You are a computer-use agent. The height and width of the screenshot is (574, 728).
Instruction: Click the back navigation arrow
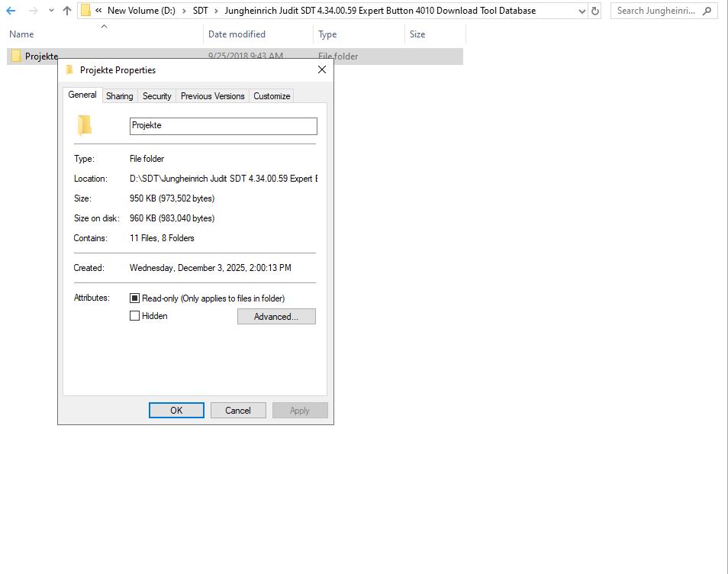pos(11,11)
